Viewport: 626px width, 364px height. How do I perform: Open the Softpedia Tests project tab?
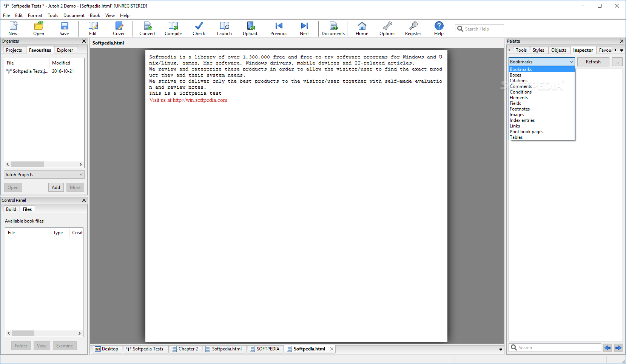145,349
